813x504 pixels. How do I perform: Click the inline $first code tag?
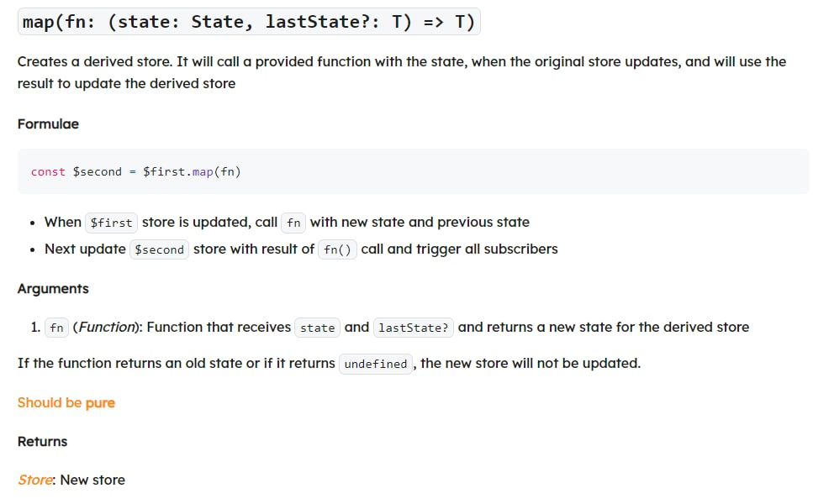[111, 223]
